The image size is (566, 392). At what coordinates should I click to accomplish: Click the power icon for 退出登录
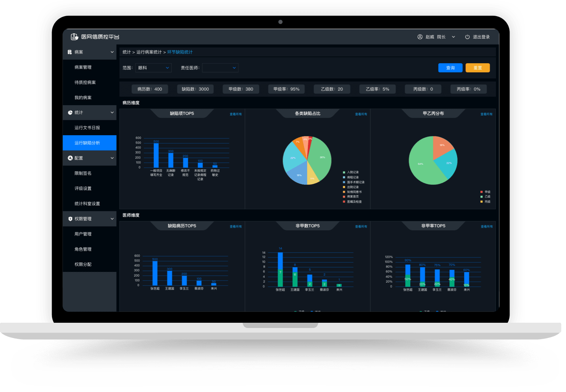click(x=467, y=37)
